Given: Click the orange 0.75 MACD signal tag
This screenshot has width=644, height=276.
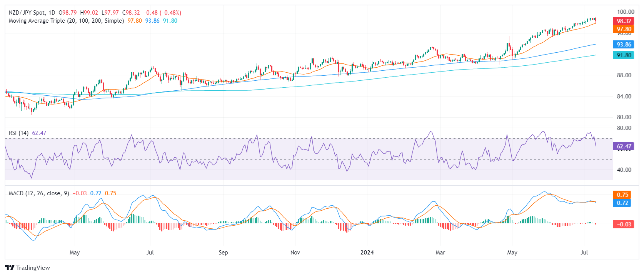Looking at the screenshot, I should pyautogui.click(x=622, y=195).
